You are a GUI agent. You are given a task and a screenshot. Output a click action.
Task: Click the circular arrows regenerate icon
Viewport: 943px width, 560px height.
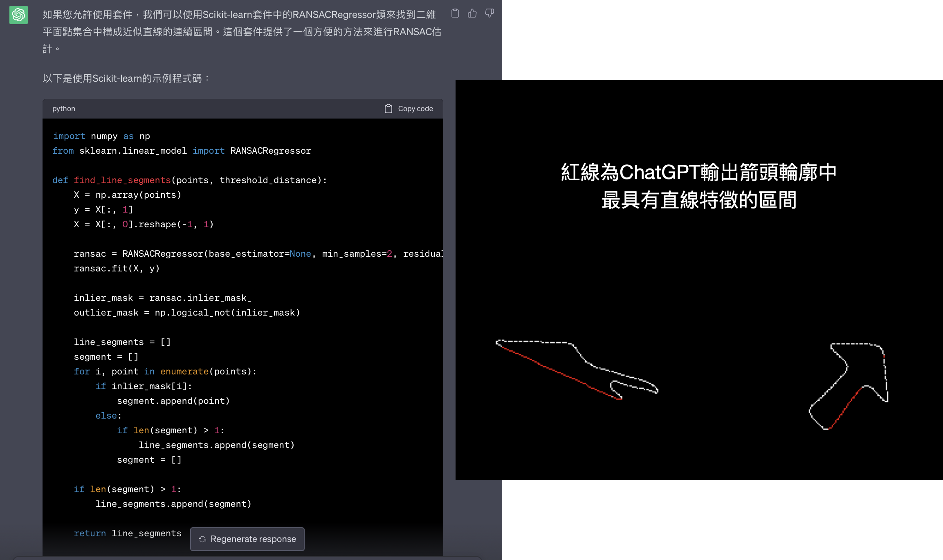coord(202,539)
